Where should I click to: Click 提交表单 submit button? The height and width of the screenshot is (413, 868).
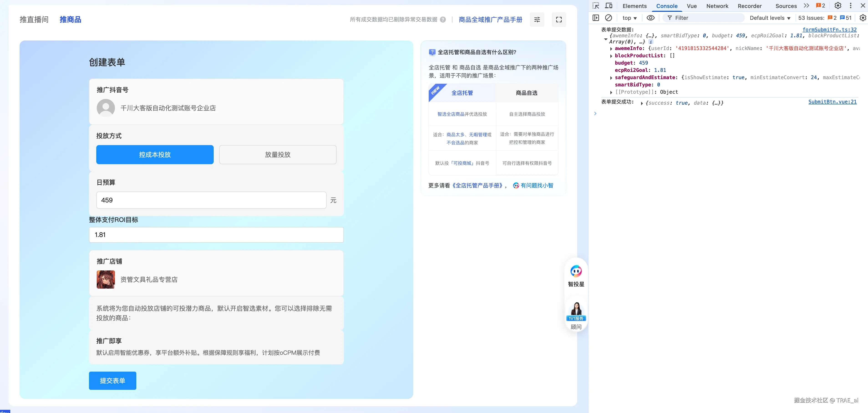click(113, 381)
